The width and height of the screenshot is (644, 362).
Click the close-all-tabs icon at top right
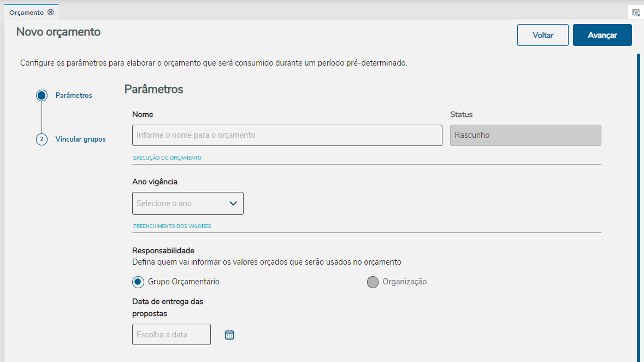pos(636,13)
